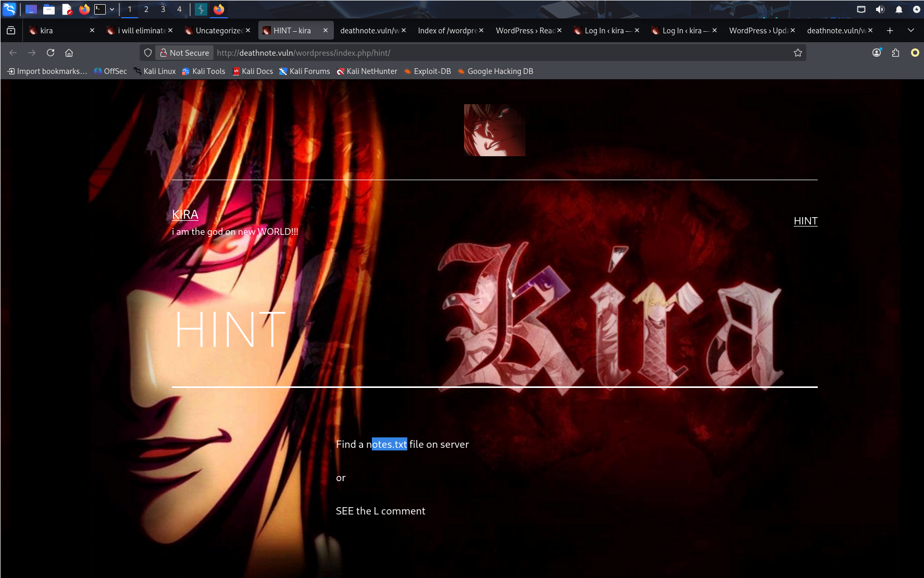Click the Not Secure connection indicator
Image resolution: width=924 pixels, height=578 pixels.
click(184, 53)
